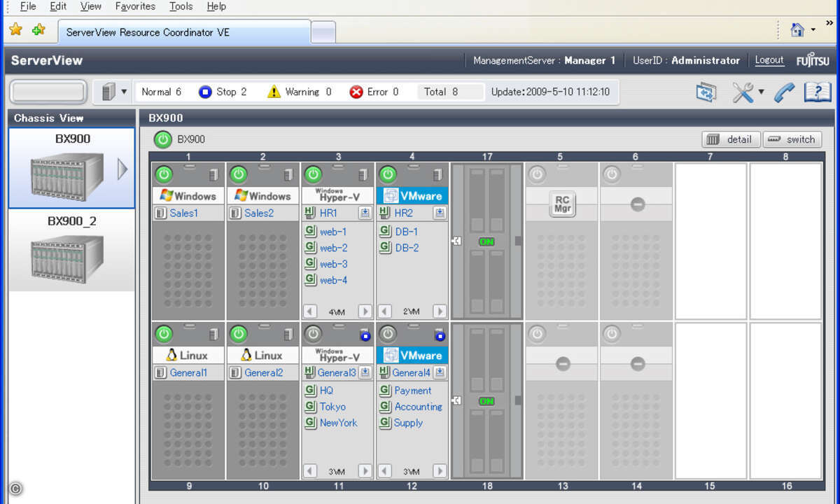The width and height of the screenshot is (840, 504).
Task: Open the Tools menu
Action: [181, 6]
